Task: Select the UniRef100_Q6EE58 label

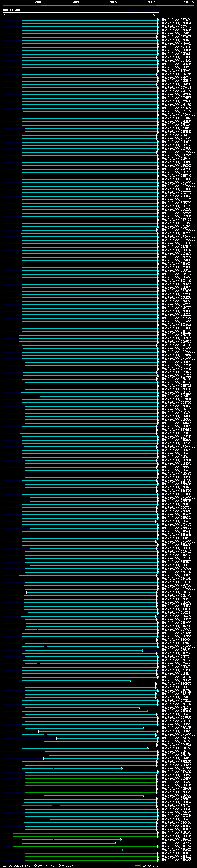Action: pos(176,501)
